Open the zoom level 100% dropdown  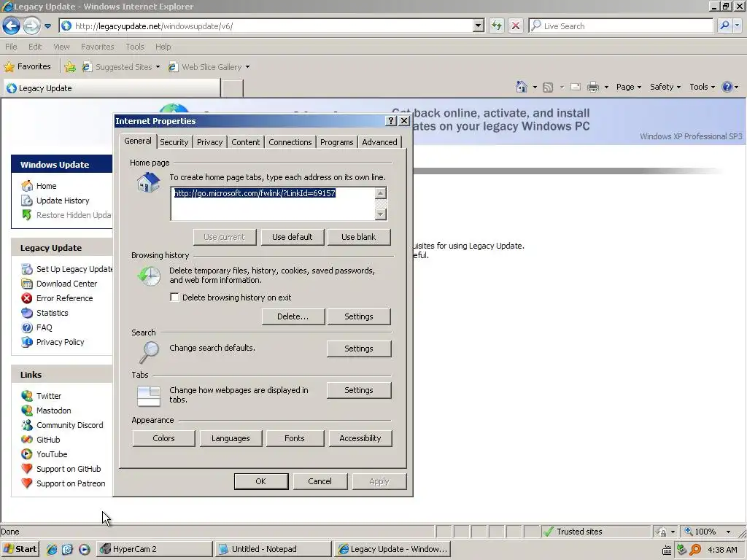(x=728, y=532)
